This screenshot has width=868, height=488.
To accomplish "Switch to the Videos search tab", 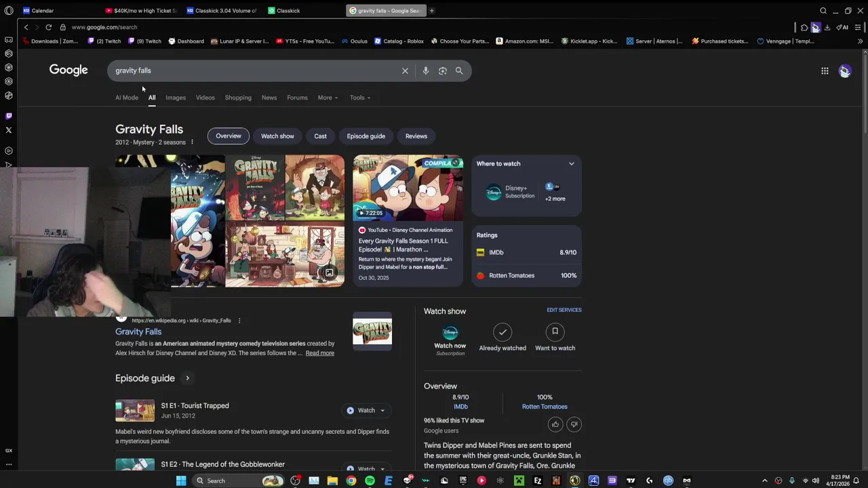I will 205,98.
